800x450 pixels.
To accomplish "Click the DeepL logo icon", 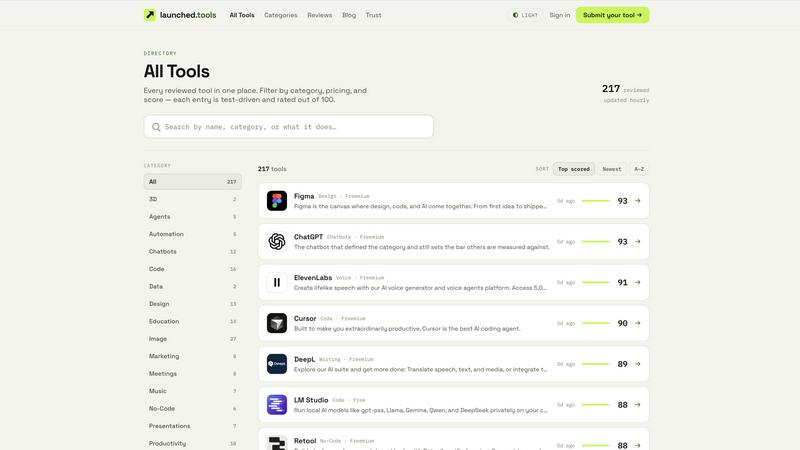I will click(x=277, y=364).
